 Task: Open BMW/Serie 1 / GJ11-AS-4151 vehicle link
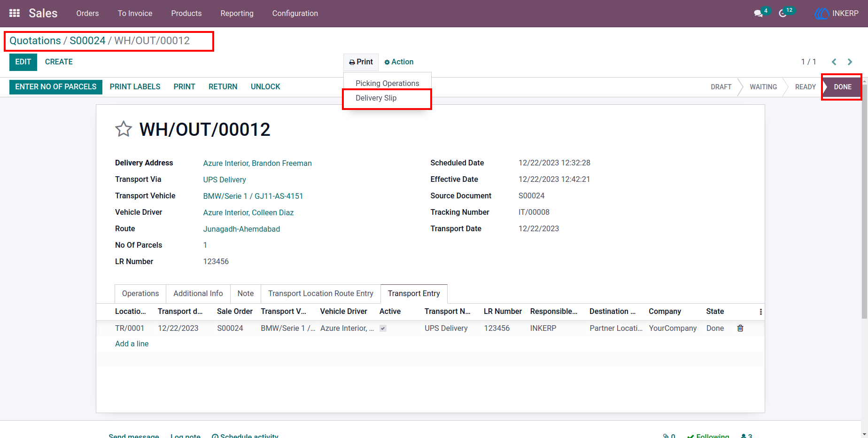(x=253, y=196)
